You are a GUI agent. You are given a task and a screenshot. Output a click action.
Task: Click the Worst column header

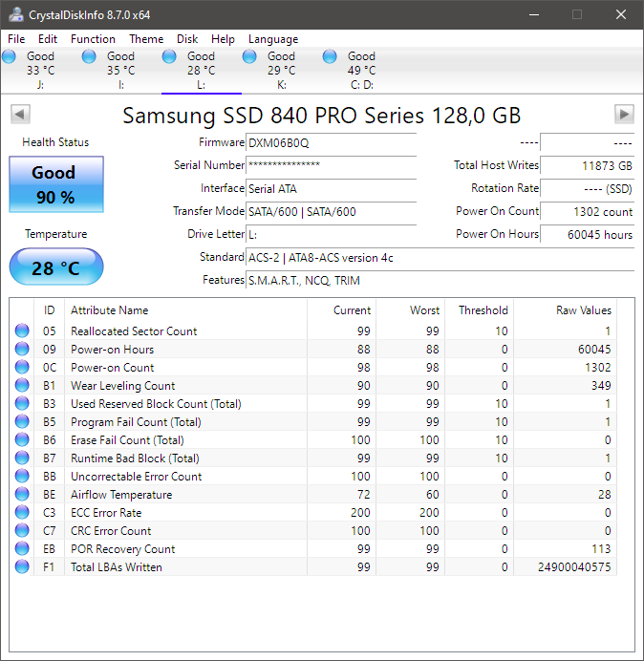(410, 310)
